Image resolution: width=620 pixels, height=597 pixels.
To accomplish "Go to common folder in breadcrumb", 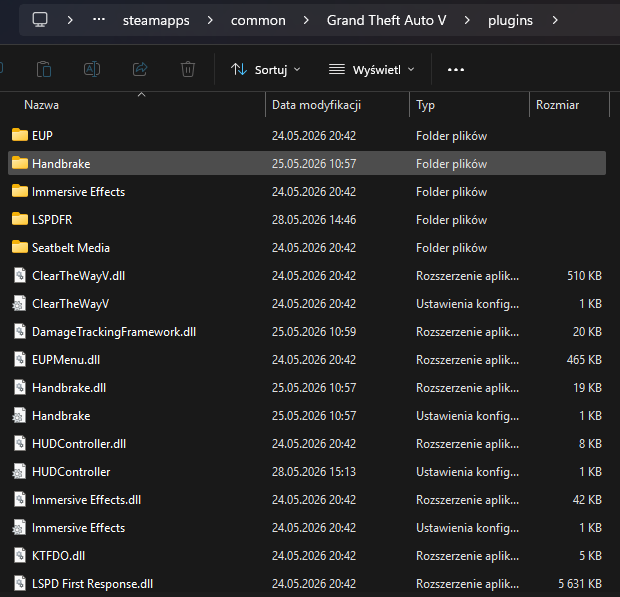I will tap(258, 21).
